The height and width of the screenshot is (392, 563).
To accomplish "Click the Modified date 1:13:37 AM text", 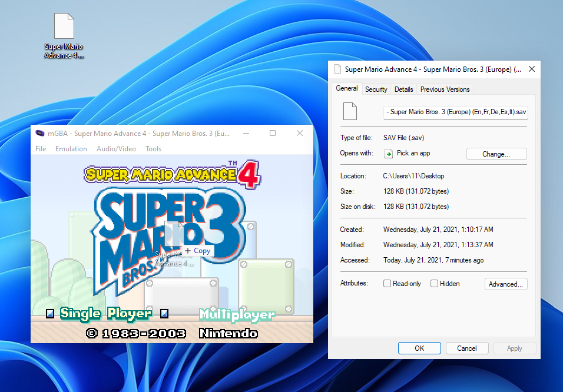I will click(x=438, y=245).
